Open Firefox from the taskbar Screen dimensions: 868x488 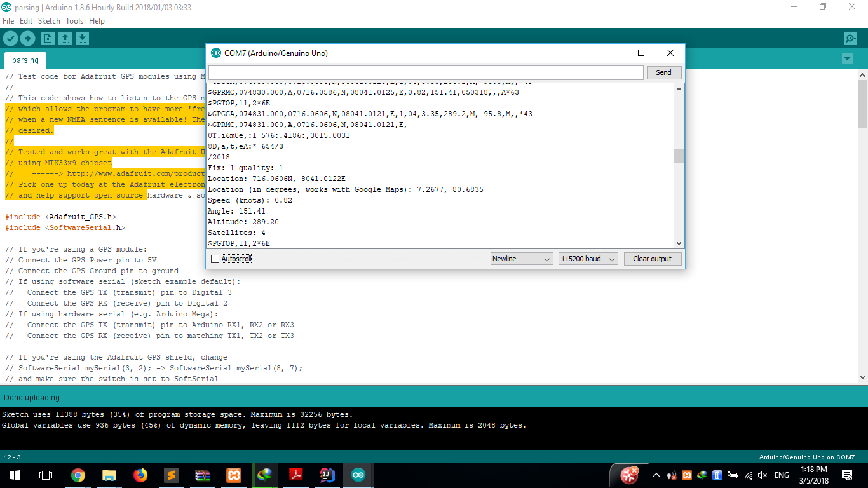click(x=140, y=475)
